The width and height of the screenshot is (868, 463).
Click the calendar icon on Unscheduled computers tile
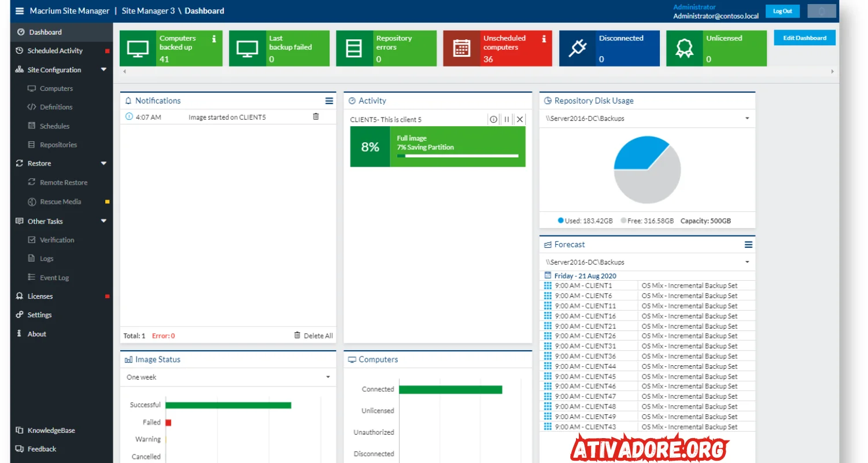click(461, 49)
